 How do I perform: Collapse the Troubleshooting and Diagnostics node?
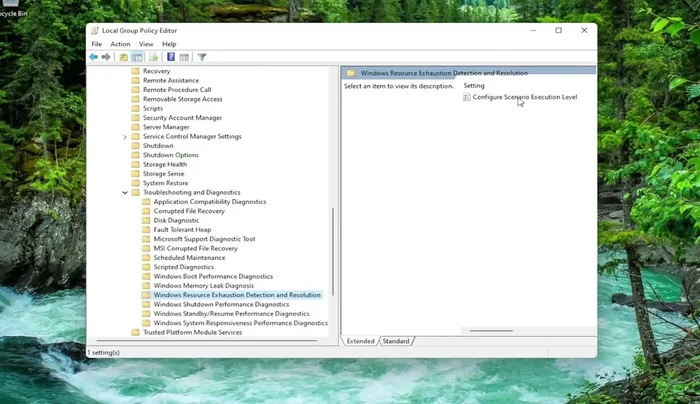(x=125, y=192)
